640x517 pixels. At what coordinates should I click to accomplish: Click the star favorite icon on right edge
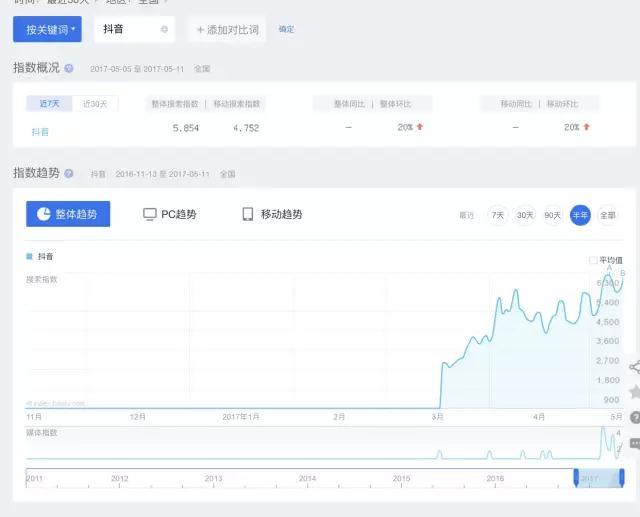coord(634,391)
